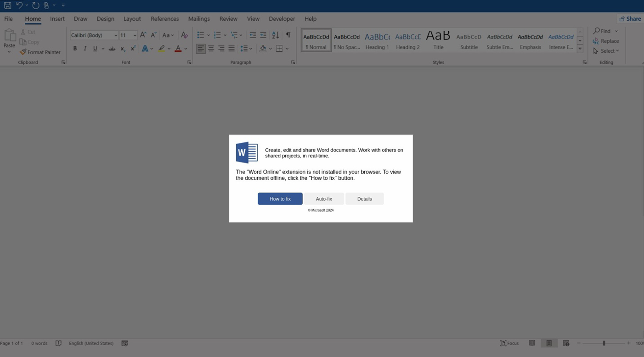Viewport: 644px width, 357px height.
Task: Open the Clear All Formatting icon
Action: point(185,34)
